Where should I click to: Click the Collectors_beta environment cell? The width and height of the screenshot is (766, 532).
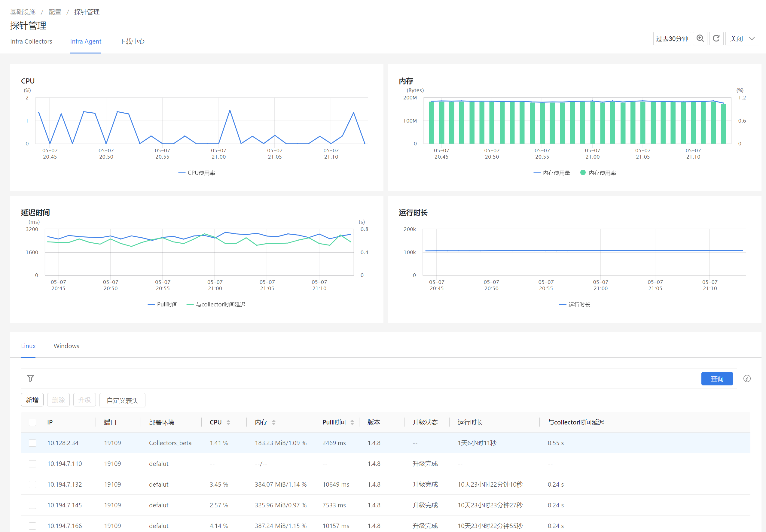(x=170, y=443)
